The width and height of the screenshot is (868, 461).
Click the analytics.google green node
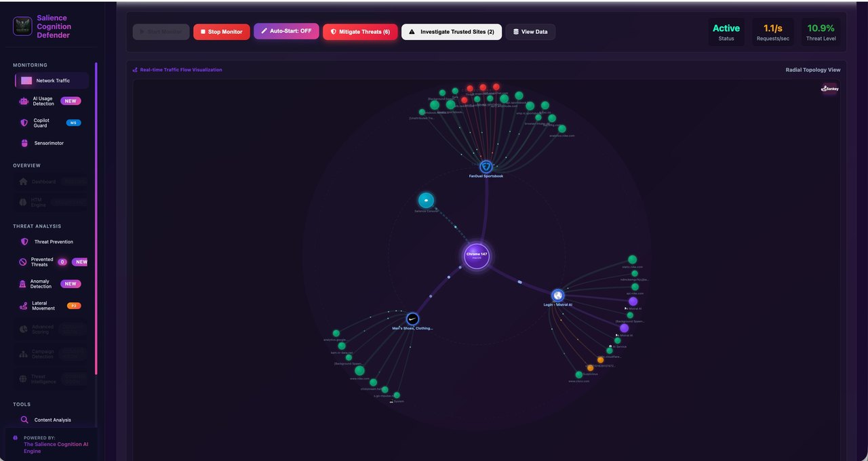(x=336, y=333)
